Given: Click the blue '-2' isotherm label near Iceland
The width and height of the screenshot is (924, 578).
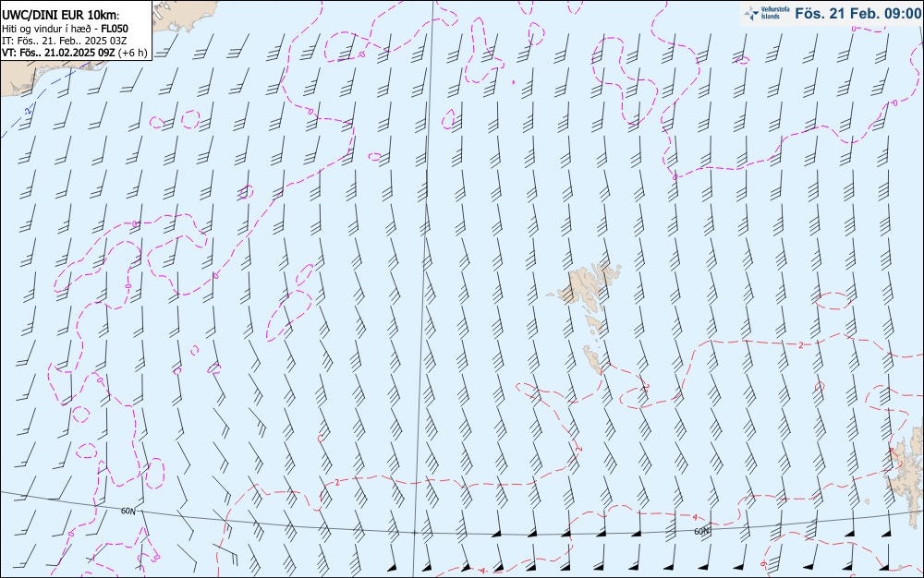Looking at the screenshot, I should tap(27, 110).
